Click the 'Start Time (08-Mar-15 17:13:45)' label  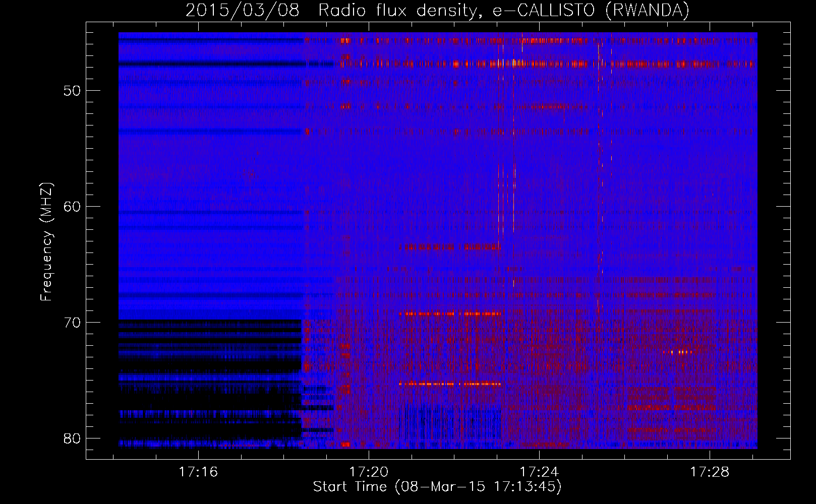tap(437, 487)
